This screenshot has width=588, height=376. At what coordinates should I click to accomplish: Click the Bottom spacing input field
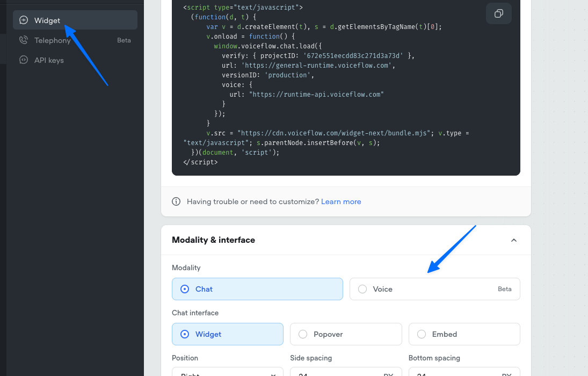pos(464,372)
